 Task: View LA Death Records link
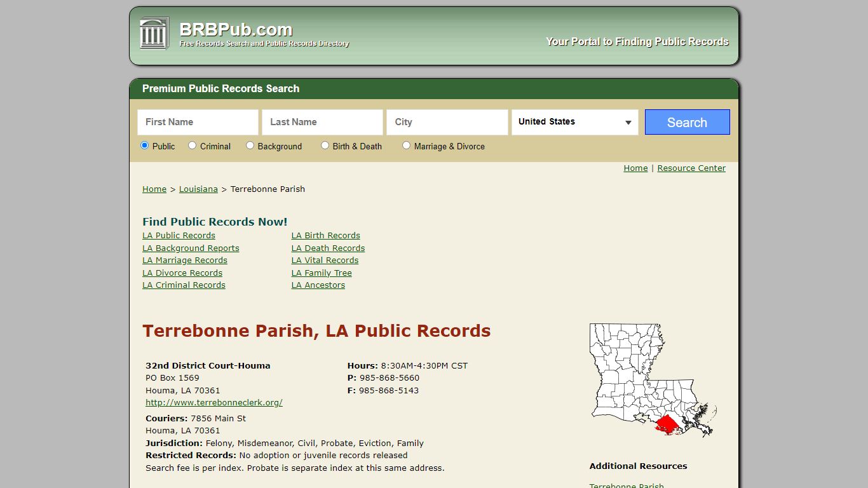click(329, 248)
